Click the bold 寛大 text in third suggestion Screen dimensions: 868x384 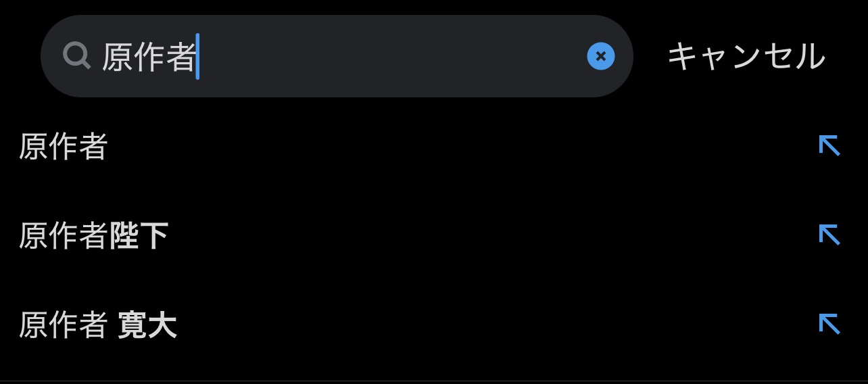[147, 325]
